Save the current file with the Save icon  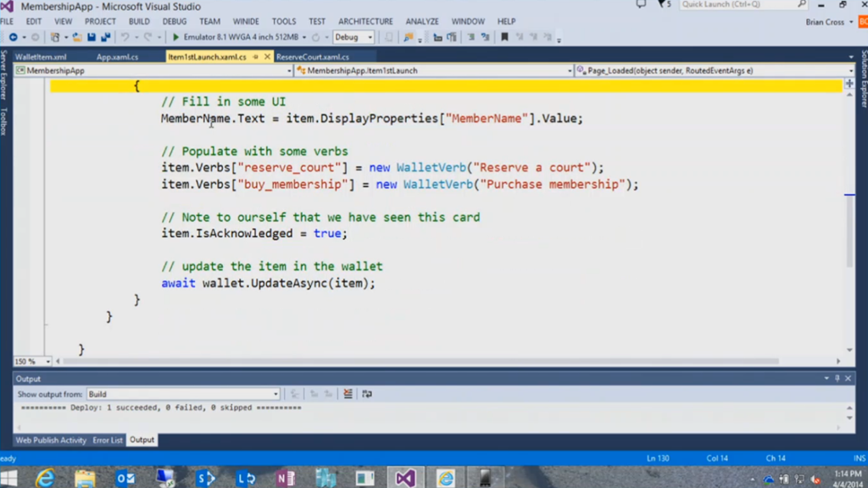coord(92,37)
